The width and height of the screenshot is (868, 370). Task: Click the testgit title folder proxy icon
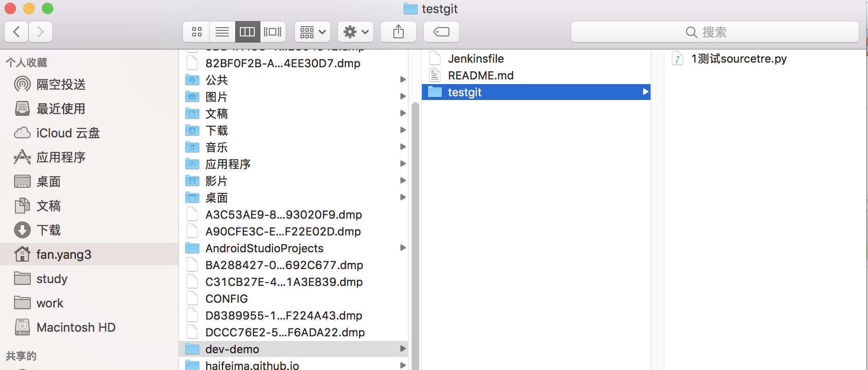point(411,8)
